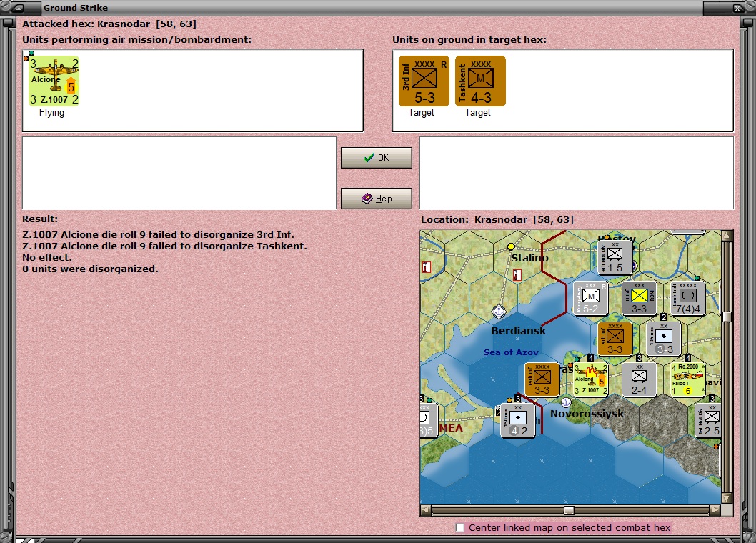Click result line about failing to disorganize Tashkent
This screenshot has width=756, height=543.
[164, 246]
